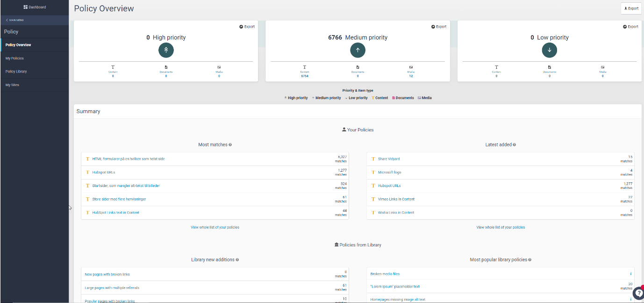The image size is (644, 303).
Task: Open My Policies in the sidebar
Action: (x=14, y=58)
